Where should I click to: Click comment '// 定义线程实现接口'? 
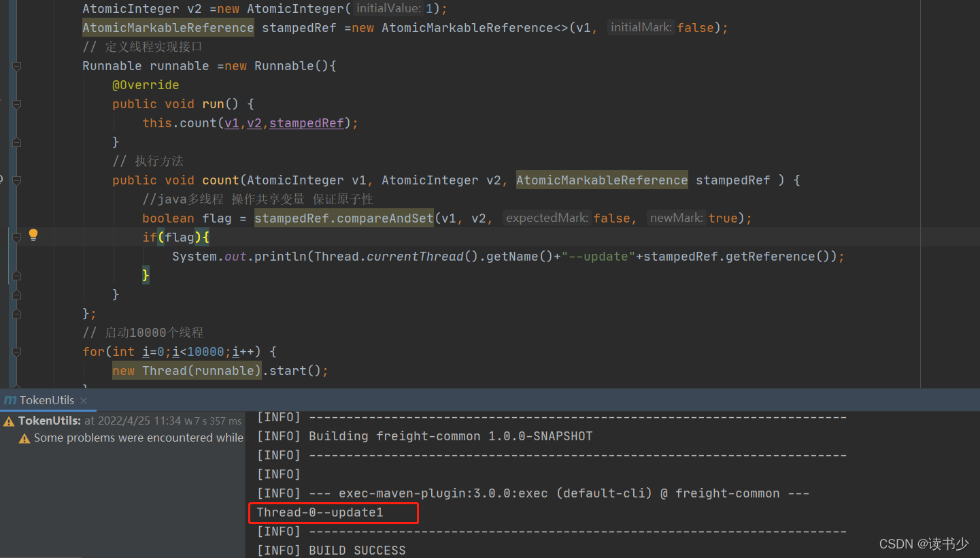(143, 47)
